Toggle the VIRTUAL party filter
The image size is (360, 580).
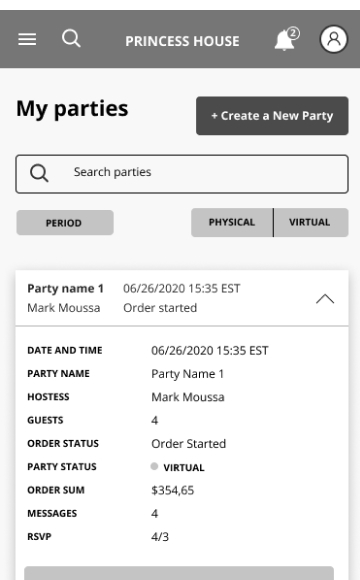tap(311, 222)
